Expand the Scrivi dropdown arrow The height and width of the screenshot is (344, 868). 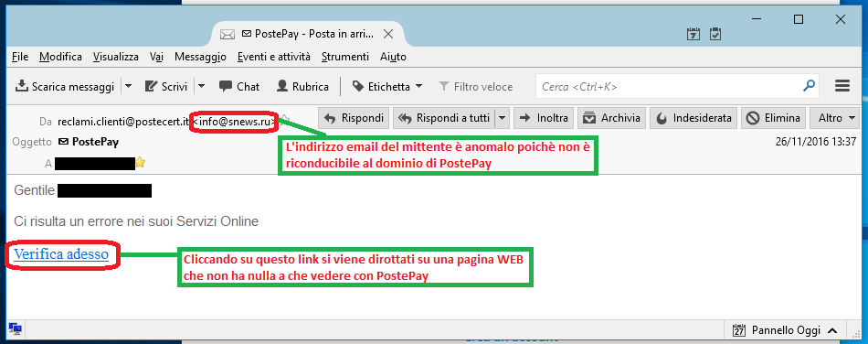click(202, 86)
